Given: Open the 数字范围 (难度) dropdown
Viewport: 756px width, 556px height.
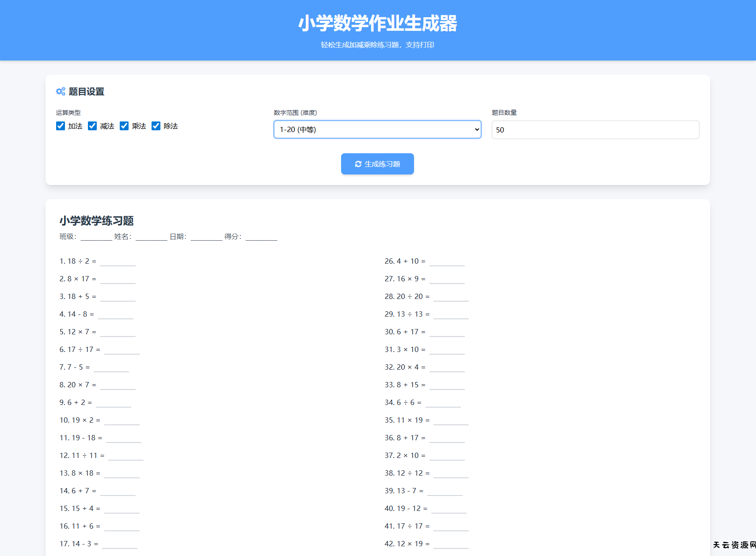Looking at the screenshot, I should coord(377,130).
